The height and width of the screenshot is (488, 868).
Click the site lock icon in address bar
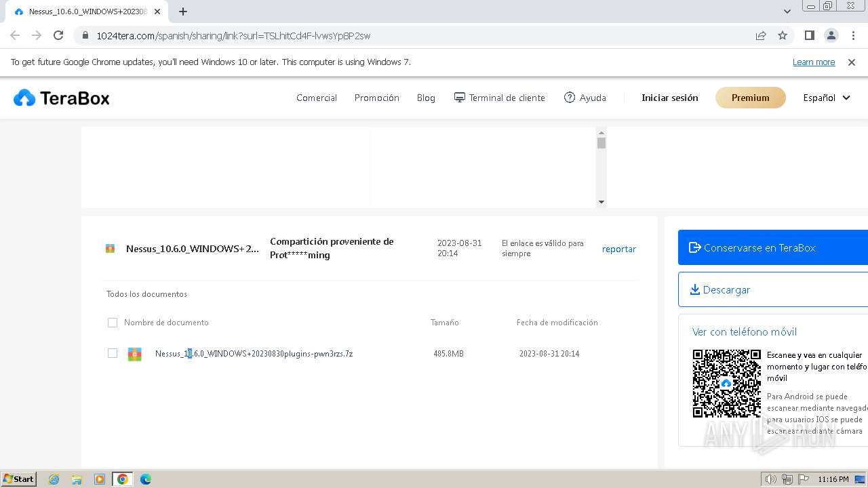pyautogui.click(x=85, y=35)
